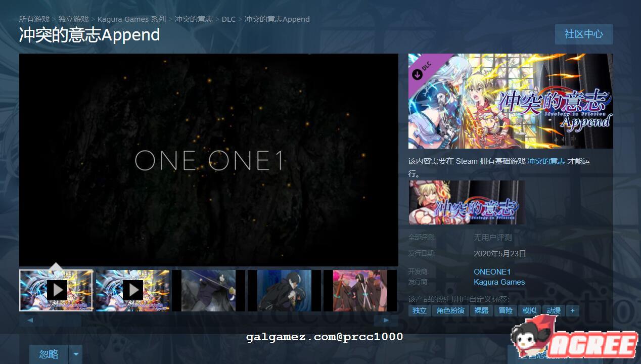Go back using the left carousel arrow icon
The width and height of the screenshot is (641, 364).
(30, 320)
